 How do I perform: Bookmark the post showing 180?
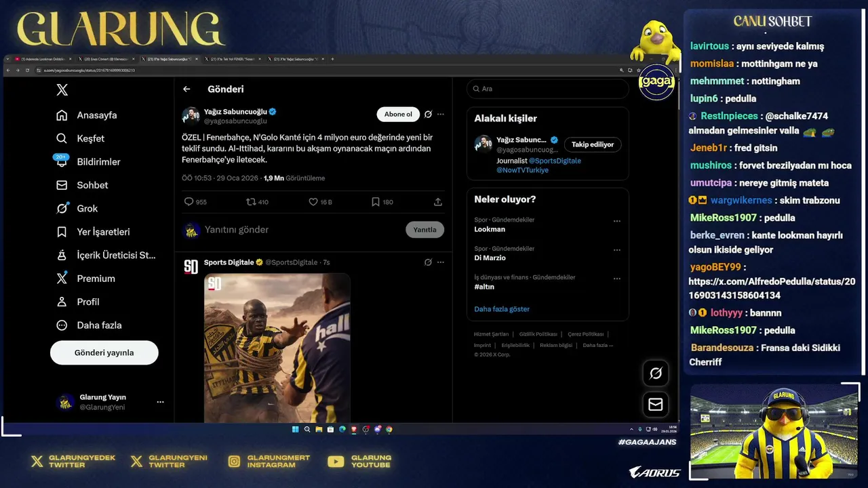pos(382,202)
